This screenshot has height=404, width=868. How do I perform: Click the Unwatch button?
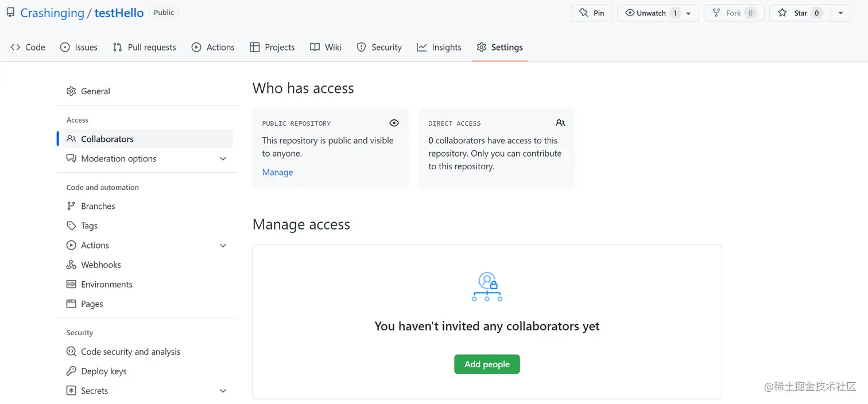(x=650, y=13)
